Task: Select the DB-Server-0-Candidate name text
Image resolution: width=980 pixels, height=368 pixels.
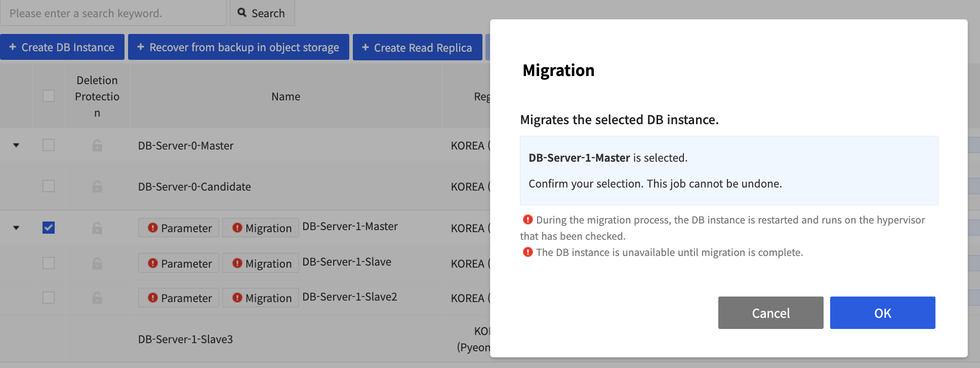Action: pos(194,187)
